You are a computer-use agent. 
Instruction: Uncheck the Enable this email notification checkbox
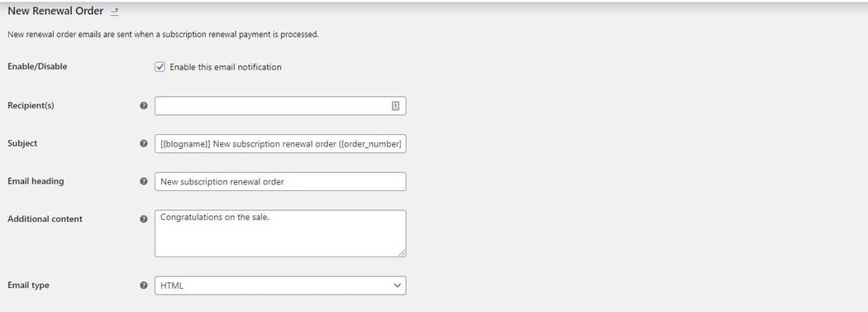pos(160,67)
